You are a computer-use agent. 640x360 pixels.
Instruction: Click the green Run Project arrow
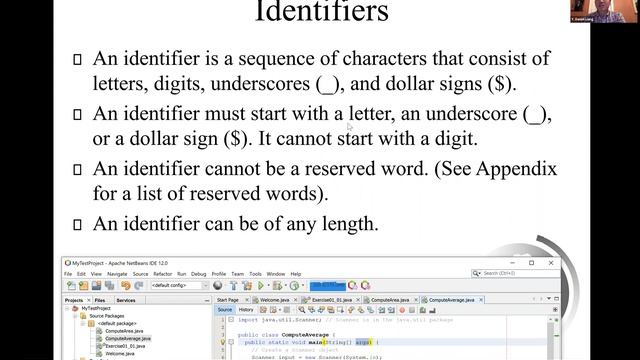point(260,285)
